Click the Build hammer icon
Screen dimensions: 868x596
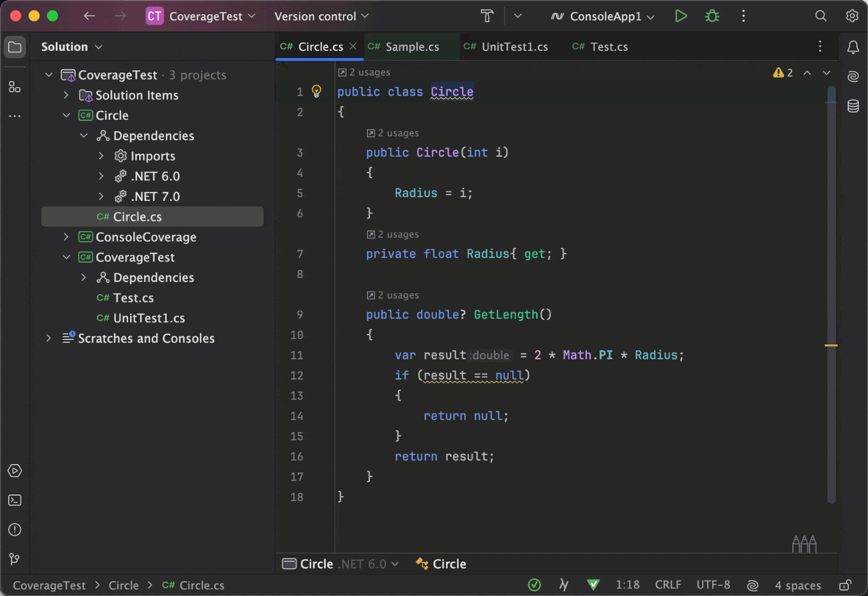[x=487, y=16]
